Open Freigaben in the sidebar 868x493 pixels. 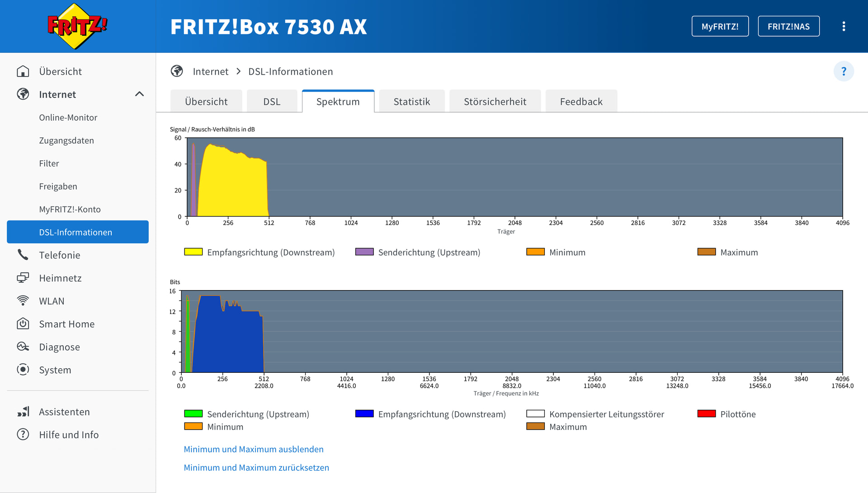click(x=78, y=186)
